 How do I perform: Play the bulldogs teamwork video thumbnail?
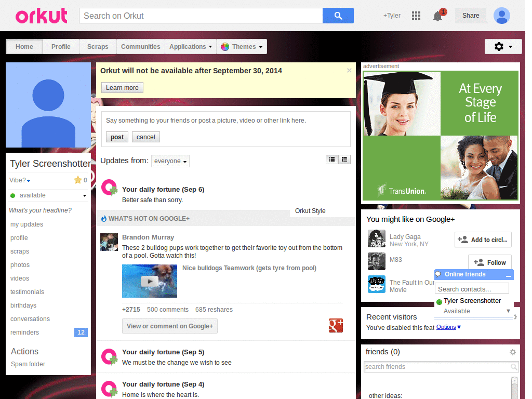pos(150,281)
